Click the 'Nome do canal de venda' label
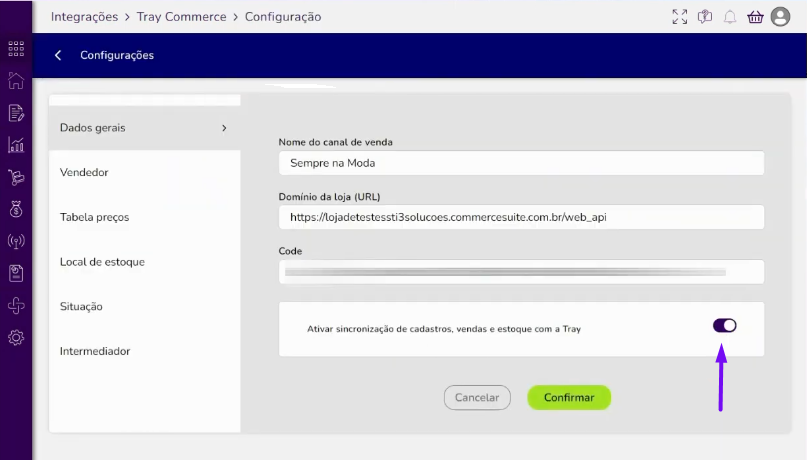 click(x=336, y=142)
